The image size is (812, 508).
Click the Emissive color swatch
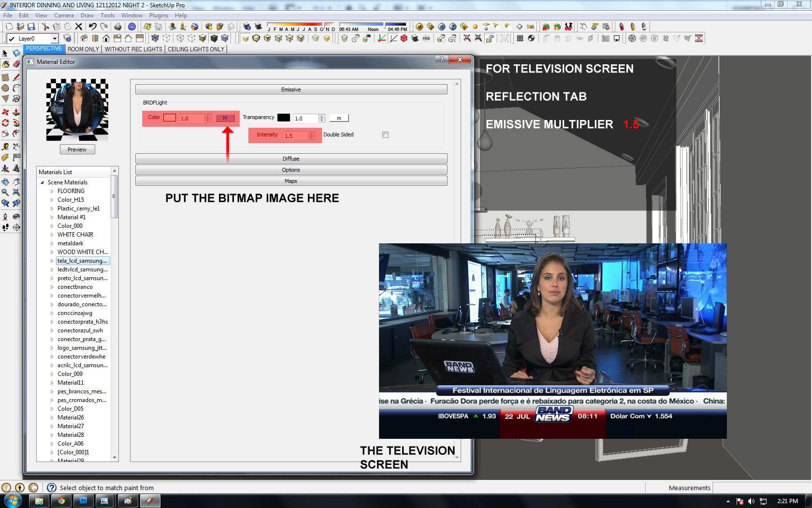pyautogui.click(x=170, y=118)
